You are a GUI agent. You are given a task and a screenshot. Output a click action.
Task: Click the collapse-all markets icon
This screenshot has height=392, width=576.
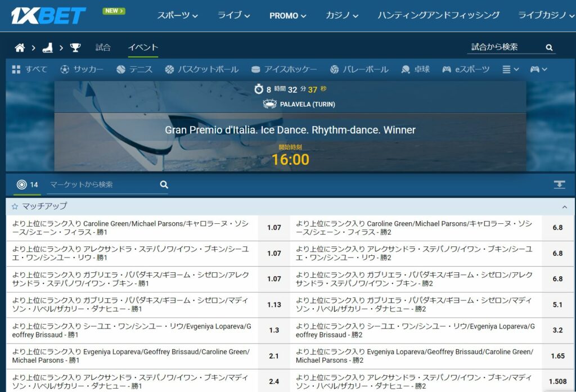[x=559, y=184]
